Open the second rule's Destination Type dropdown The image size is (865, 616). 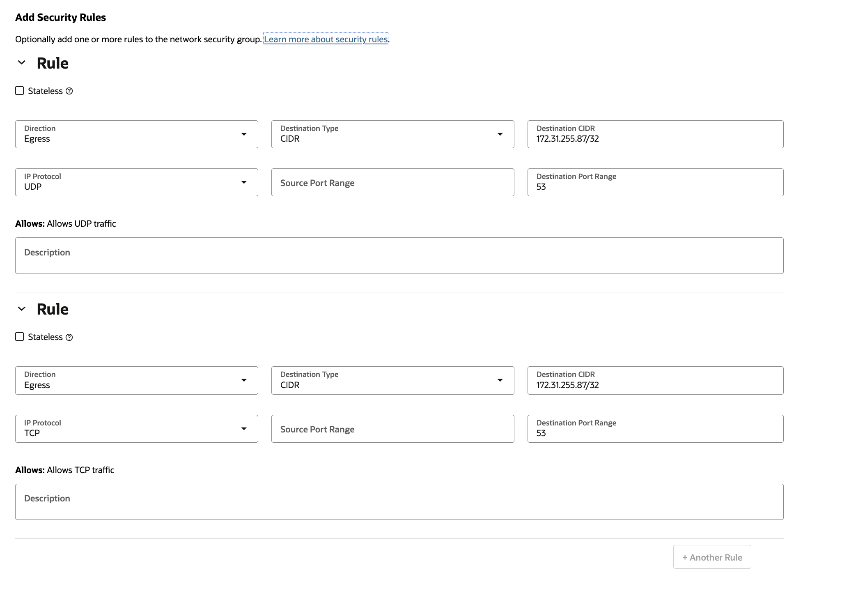click(x=392, y=380)
